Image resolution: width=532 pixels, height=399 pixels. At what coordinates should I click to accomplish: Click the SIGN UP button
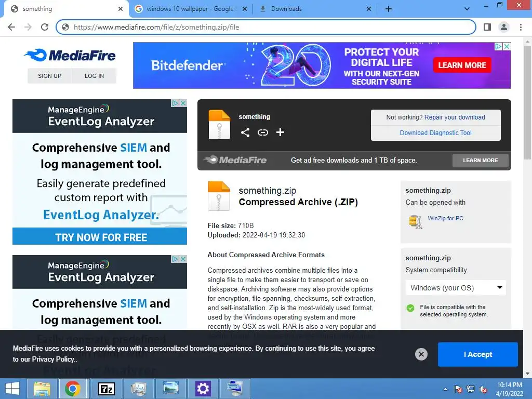[49, 76]
